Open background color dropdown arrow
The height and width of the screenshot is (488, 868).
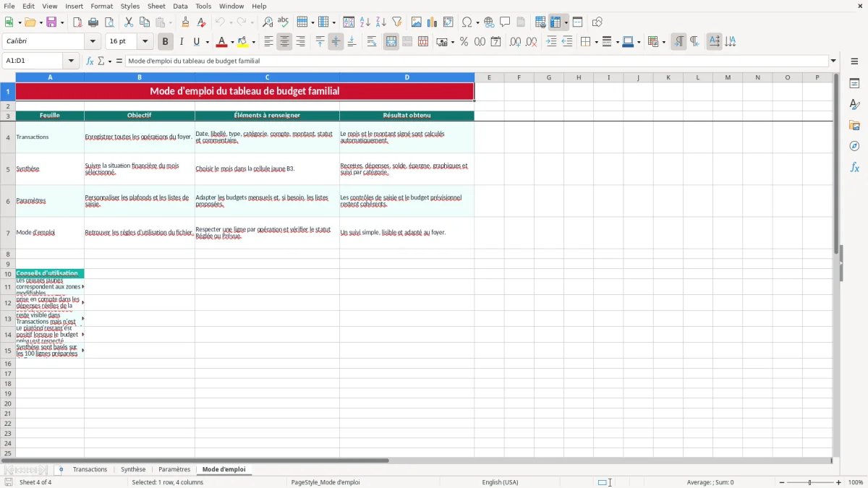(253, 42)
